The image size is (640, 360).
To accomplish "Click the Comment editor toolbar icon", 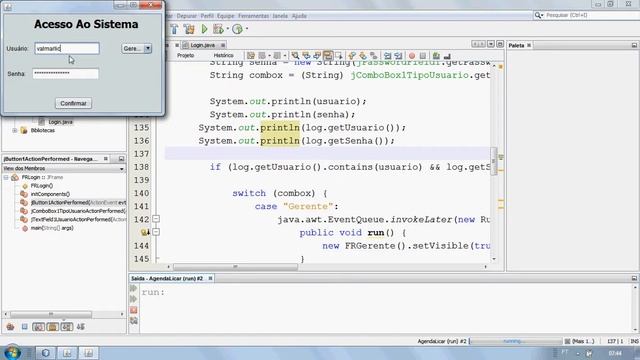I will pyautogui.click(x=436, y=56).
